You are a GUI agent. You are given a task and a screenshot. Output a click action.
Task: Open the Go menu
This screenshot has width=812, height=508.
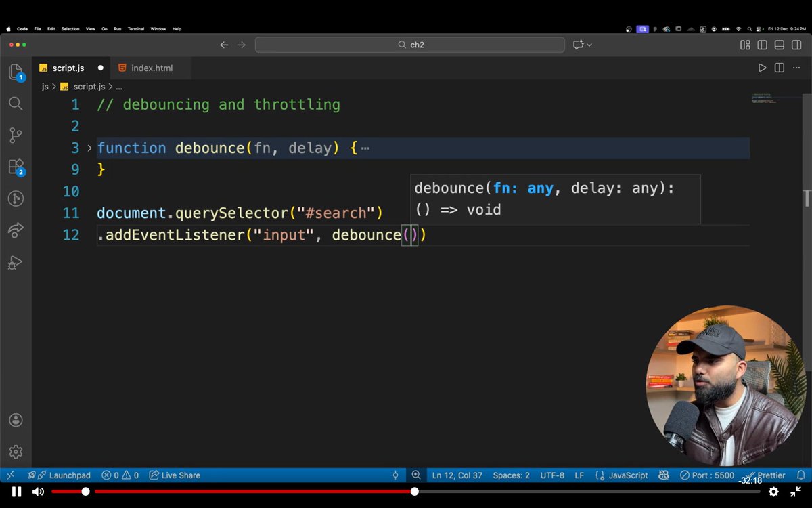tap(104, 29)
